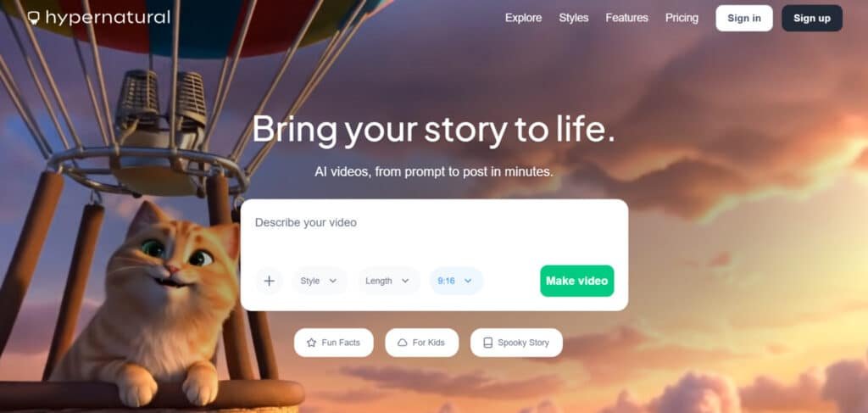The width and height of the screenshot is (868, 413).
Task: Click the star icon on Fun Facts
Action: click(x=312, y=343)
